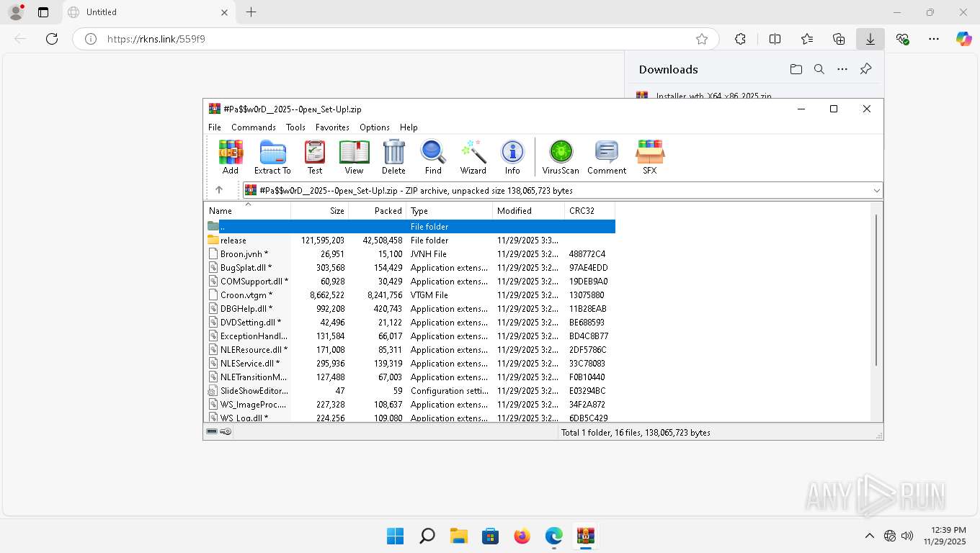The image size is (980, 553).
Task: Click the disk drive icon in status bar
Action: [x=212, y=432]
